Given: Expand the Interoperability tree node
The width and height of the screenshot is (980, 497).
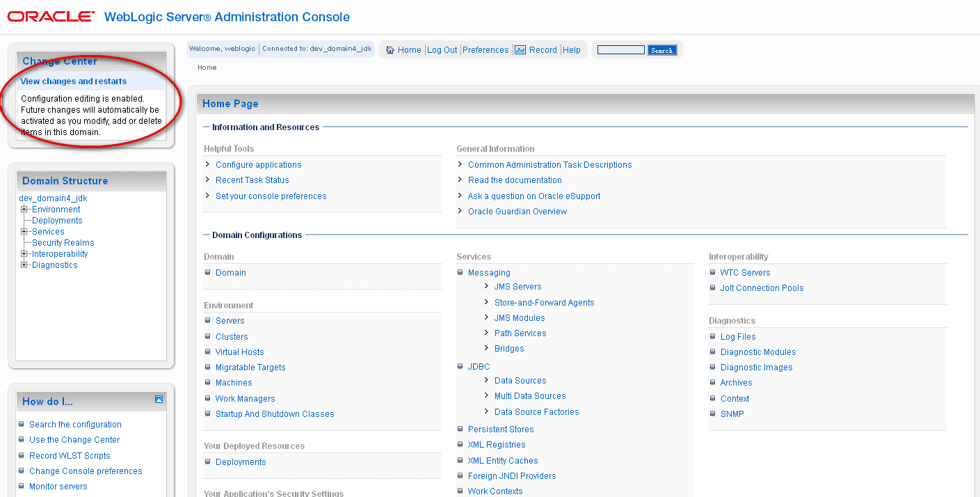Looking at the screenshot, I should pyautogui.click(x=24, y=254).
